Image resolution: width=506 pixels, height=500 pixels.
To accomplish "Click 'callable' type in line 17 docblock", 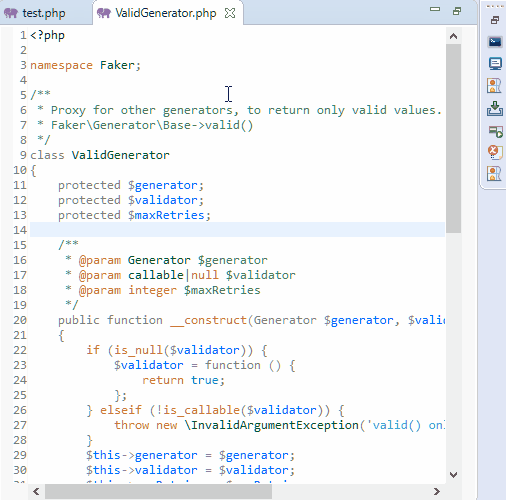I will click(x=156, y=275).
